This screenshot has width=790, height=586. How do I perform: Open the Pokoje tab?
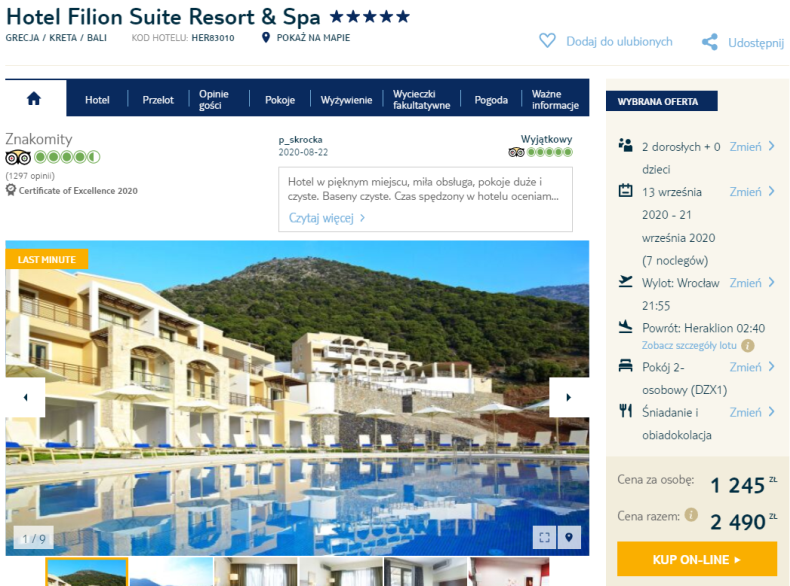(x=280, y=100)
